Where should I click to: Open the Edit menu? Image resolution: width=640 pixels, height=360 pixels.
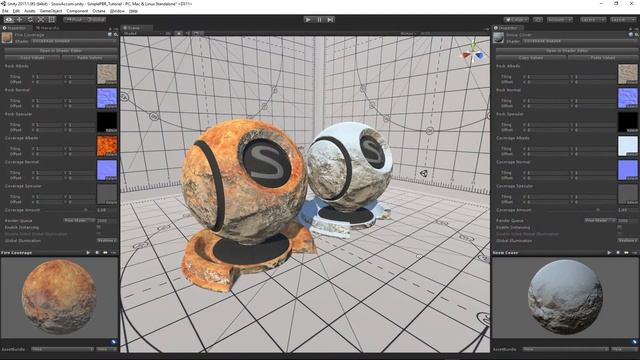(16, 11)
